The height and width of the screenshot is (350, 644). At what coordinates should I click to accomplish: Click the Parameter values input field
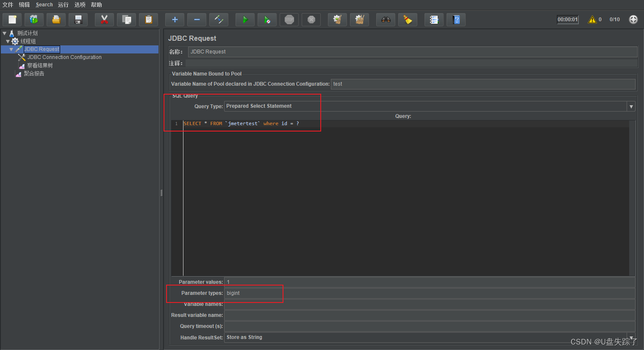339,282
